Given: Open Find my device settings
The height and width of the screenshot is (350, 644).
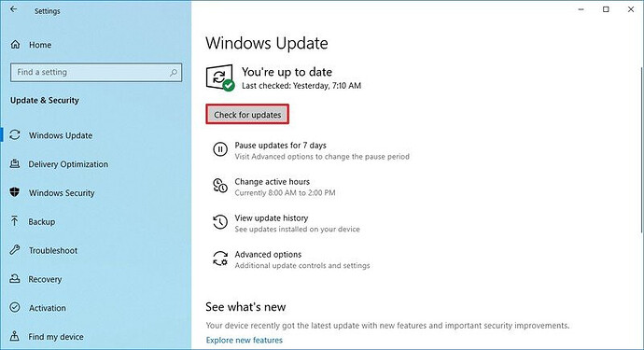Looking at the screenshot, I should [56, 336].
